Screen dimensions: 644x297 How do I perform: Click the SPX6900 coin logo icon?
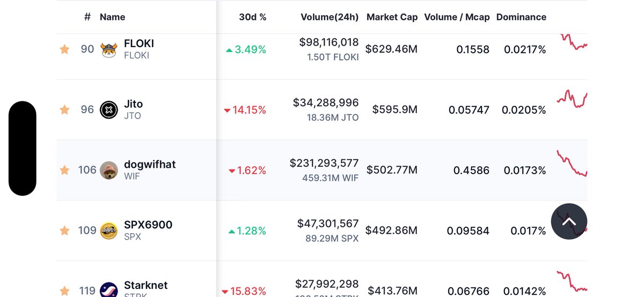coord(109,231)
